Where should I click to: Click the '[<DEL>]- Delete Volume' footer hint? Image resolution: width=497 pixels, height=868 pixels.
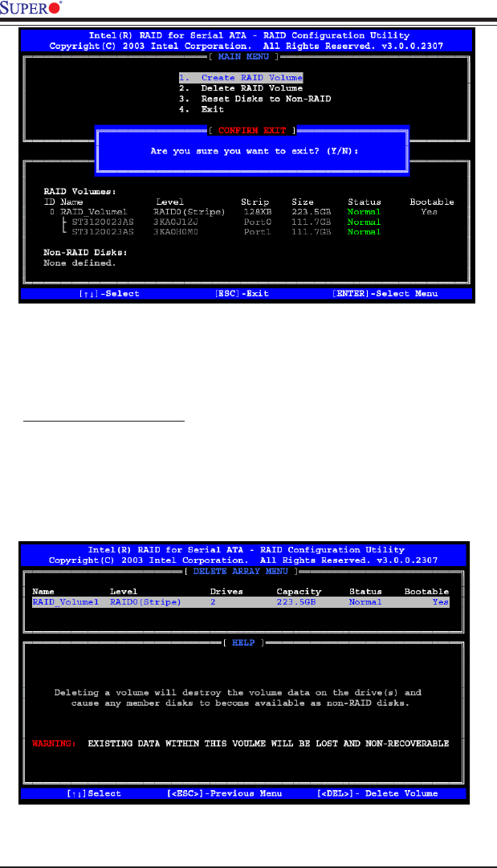pos(377,793)
